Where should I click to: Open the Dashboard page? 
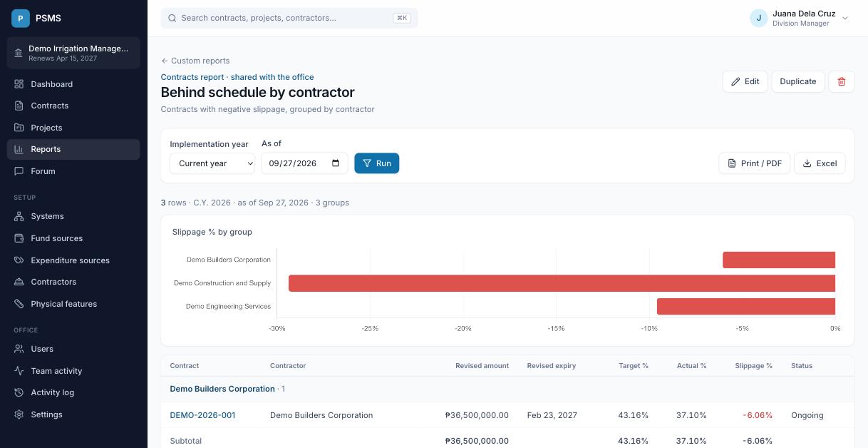coord(73,84)
